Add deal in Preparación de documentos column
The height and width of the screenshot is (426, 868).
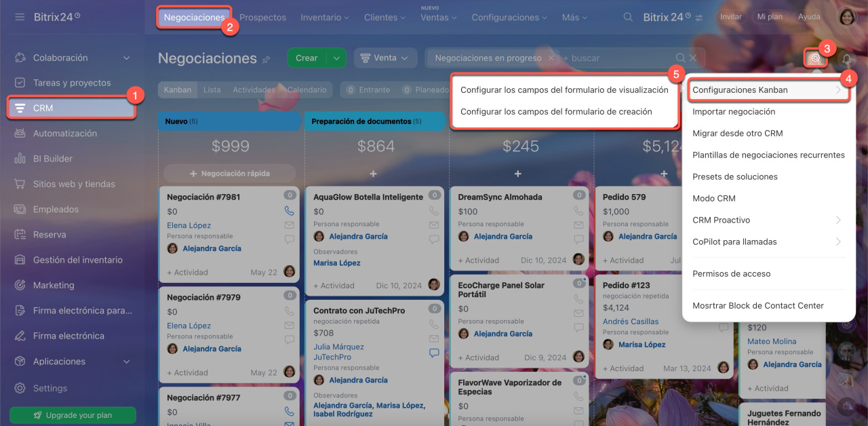pos(373,174)
